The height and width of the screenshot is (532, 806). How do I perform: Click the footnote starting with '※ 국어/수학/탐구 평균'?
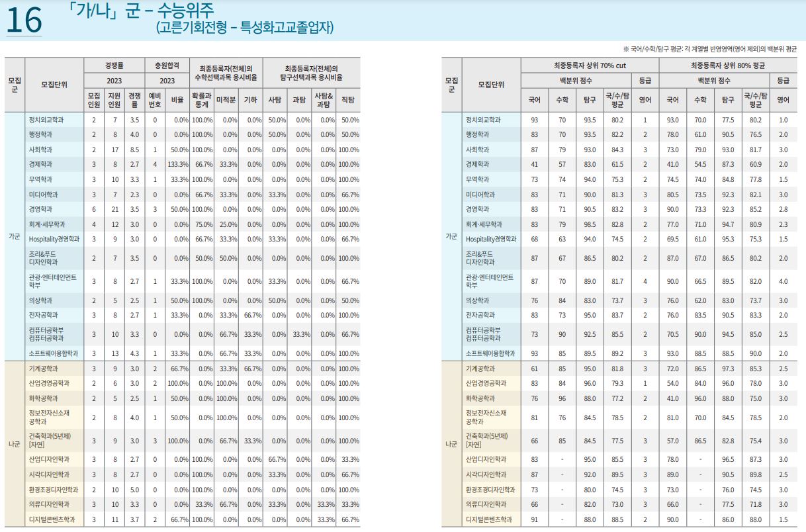click(x=710, y=50)
